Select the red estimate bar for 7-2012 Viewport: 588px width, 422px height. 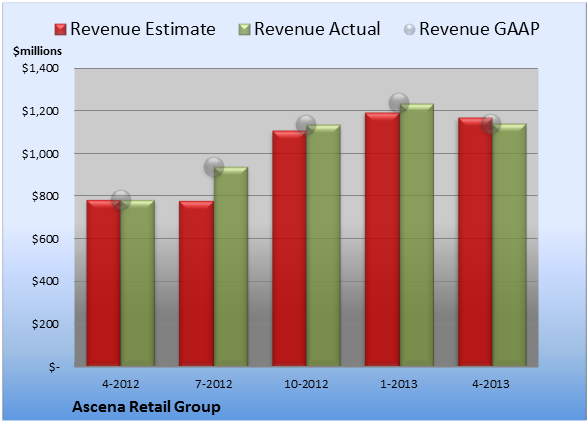pos(196,284)
